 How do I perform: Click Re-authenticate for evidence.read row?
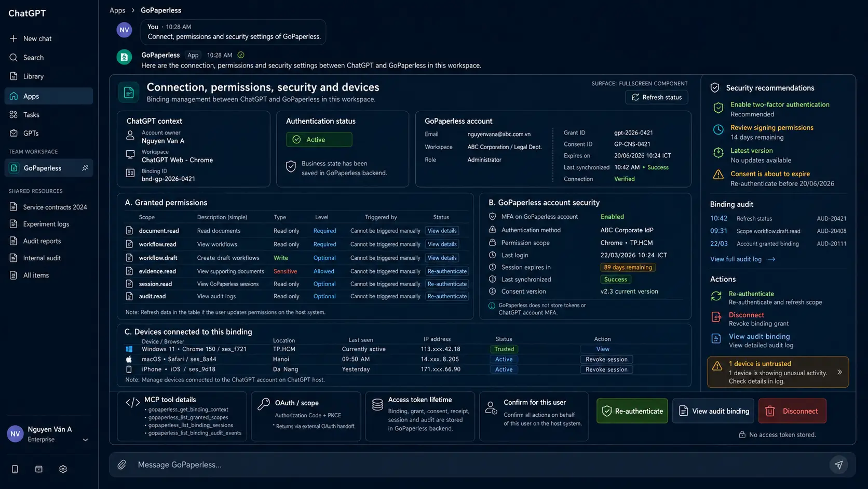(447, 271)
